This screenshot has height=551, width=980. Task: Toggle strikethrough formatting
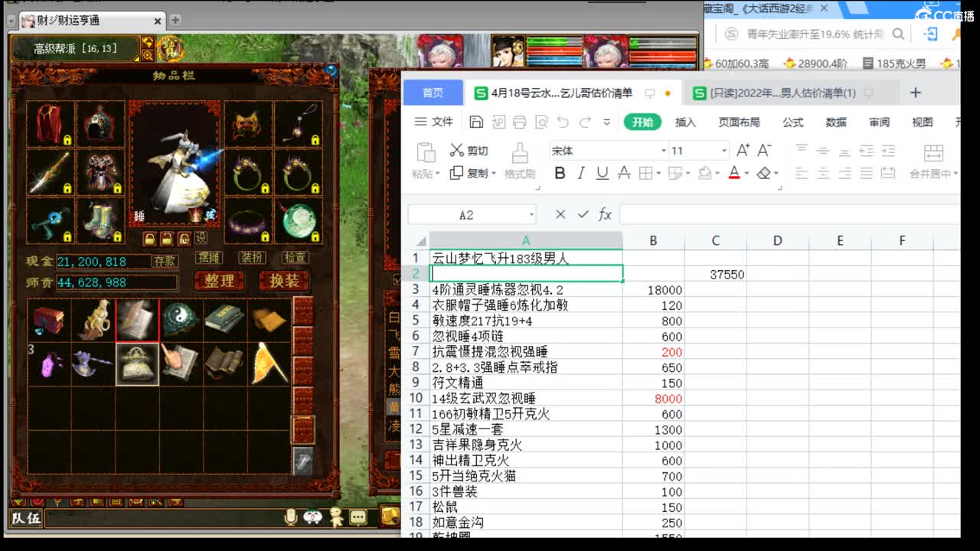click(x=624, y=174)
